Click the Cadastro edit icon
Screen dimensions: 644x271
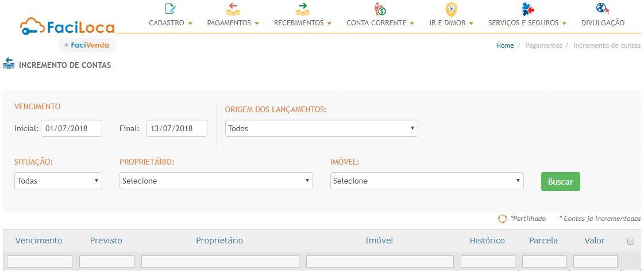click(170, 9)
